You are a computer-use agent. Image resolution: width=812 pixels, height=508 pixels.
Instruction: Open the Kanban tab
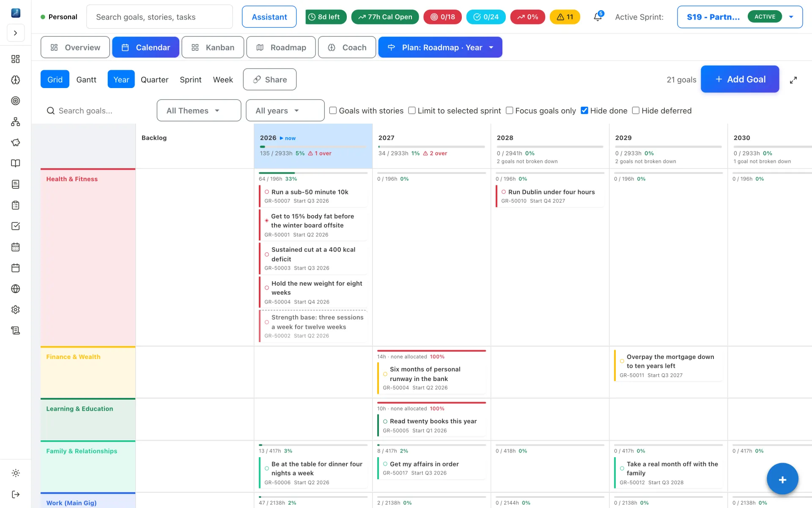click(213, 47)
